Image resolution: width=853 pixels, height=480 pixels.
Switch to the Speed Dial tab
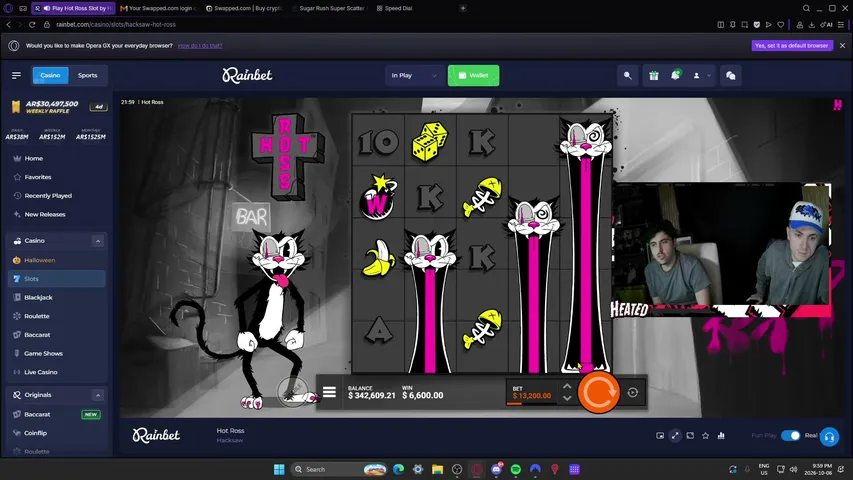[394, 8]
